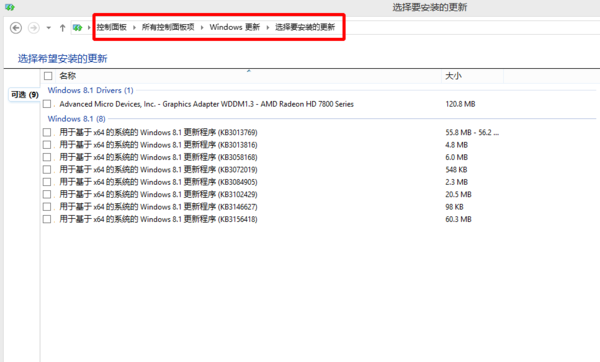Expand breadcrumb chevron before 控制面板

click(x=89, y=27)
